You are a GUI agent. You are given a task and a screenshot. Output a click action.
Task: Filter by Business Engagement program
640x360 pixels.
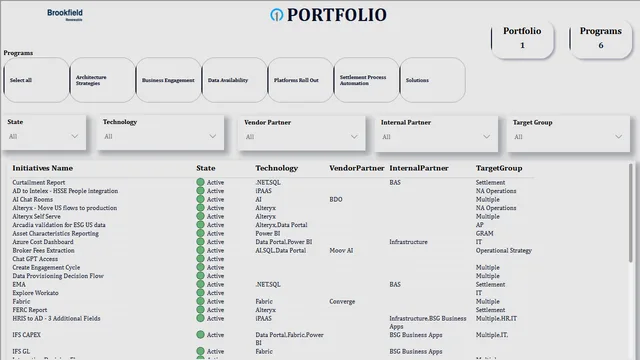point(169,80)
